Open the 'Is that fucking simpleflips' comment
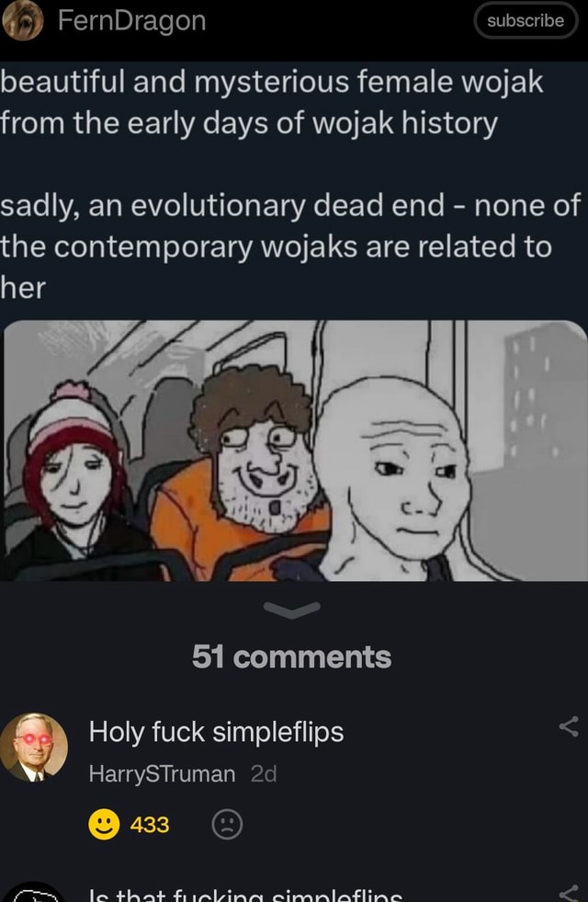 click(x=245, y=895)
